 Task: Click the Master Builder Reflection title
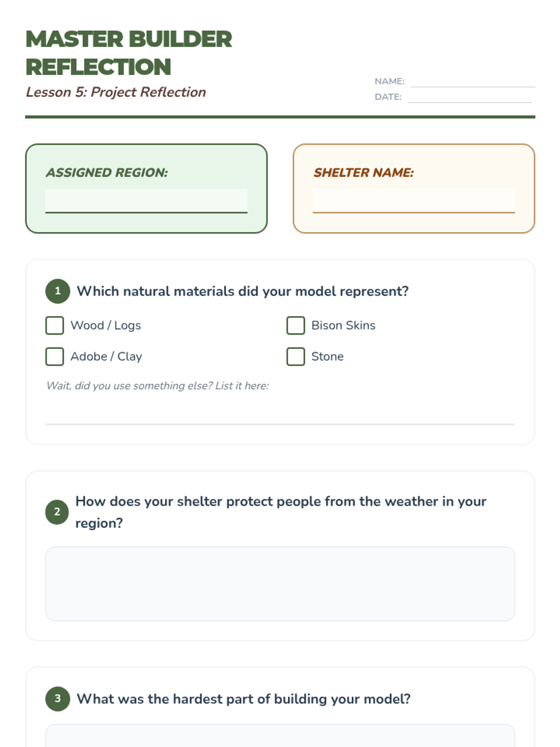(x=129, y=53)
